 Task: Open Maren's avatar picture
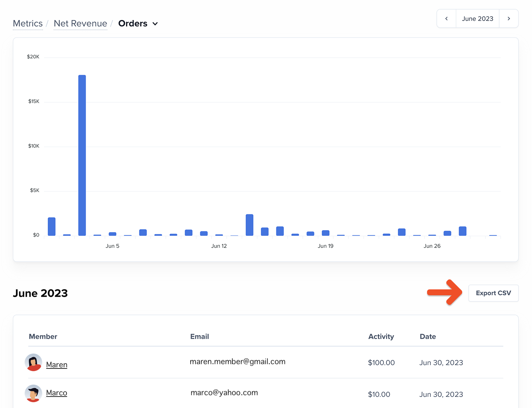click(x=33, y=363)
